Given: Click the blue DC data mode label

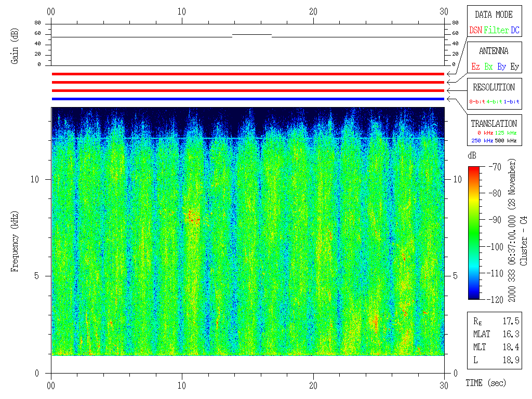Looking at the screenshot, I should (515, 30).
